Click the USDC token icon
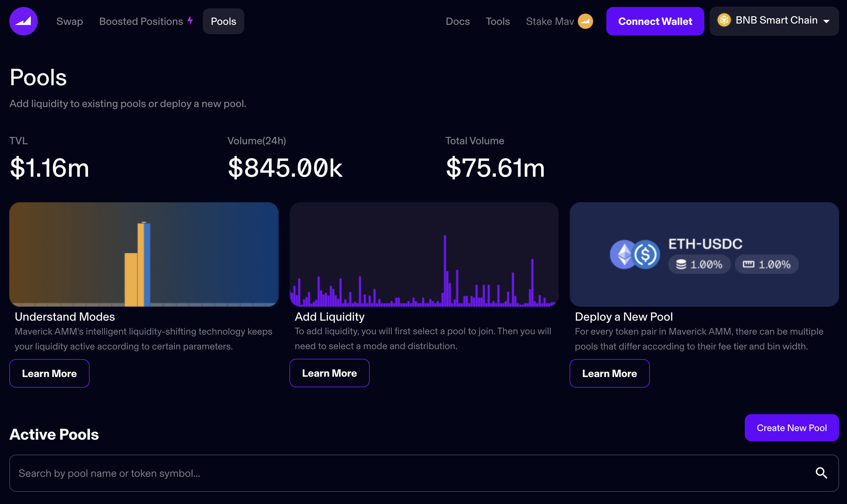Screen dimensions: 847x504 tap(646, 254)
